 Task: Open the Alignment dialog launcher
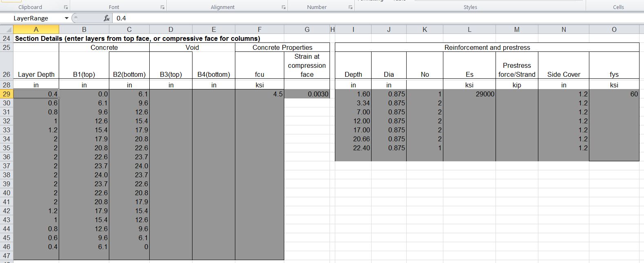pyautogui.click(x=283, y=7)
